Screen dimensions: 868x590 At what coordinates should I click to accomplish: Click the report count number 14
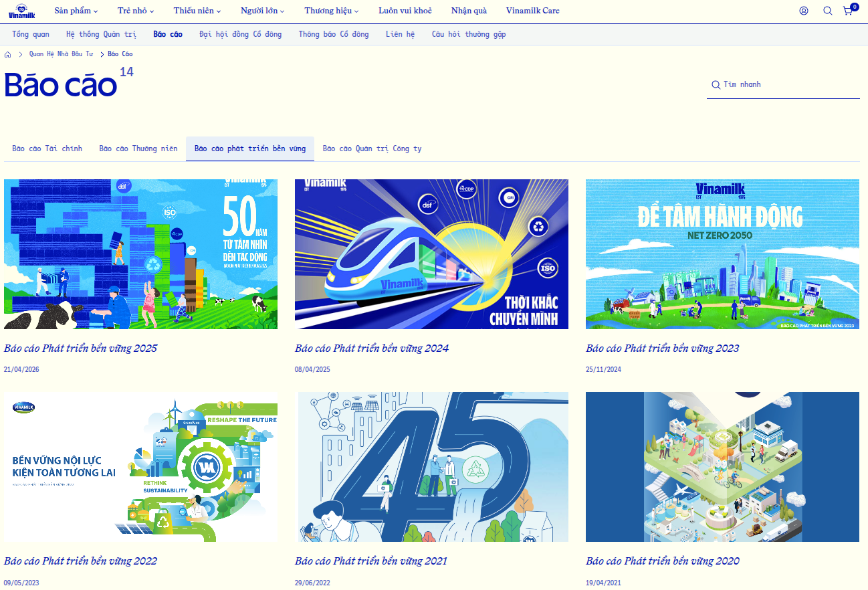(x=126, y=72)
